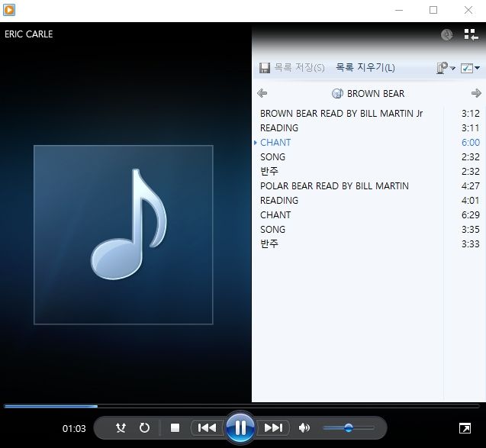Skip to next track
The image size is (486, 448).
273,428
